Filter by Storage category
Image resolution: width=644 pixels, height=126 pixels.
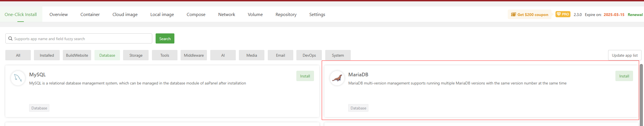tap(136, 55)
